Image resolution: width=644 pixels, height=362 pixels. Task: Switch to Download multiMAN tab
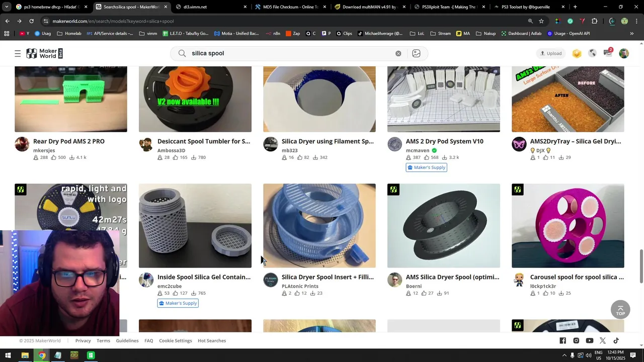tap(370, 7)
